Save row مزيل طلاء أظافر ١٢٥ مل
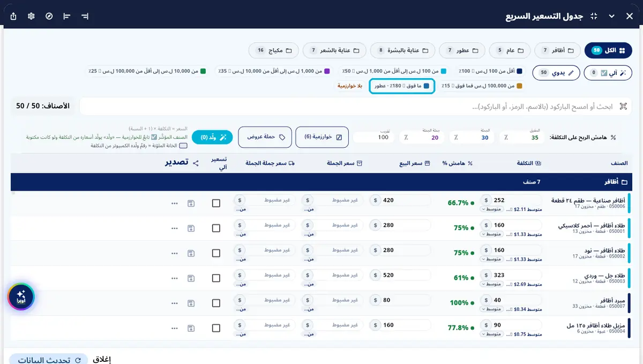 coord(191,328)
